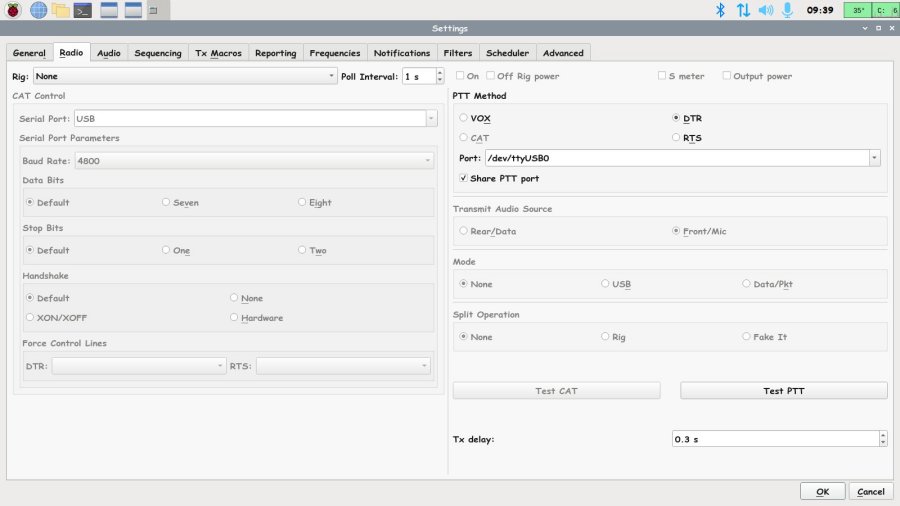Enable the Output power checkbox
This screenshot has width=900, height=506.
coord(757,76)
